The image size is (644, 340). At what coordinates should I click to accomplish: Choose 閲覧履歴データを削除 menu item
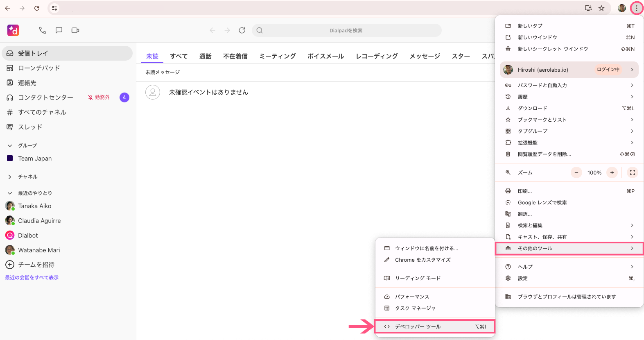[569, 154]
